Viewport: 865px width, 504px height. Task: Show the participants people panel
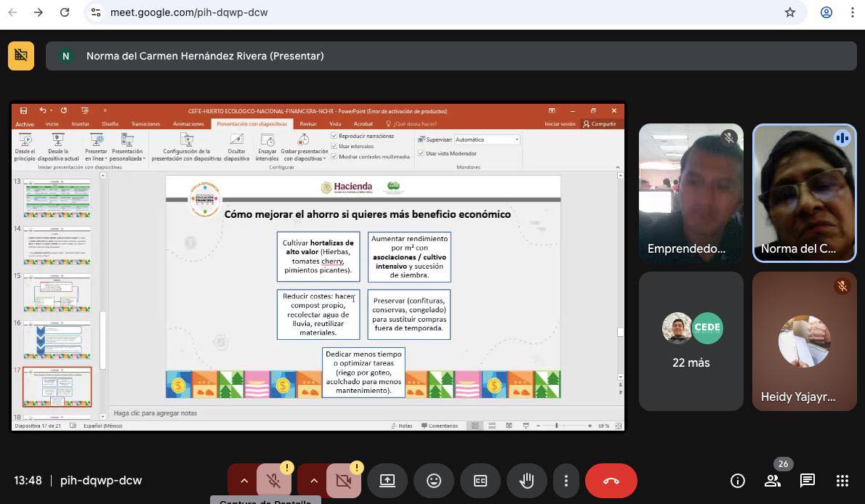coord(772,481)
